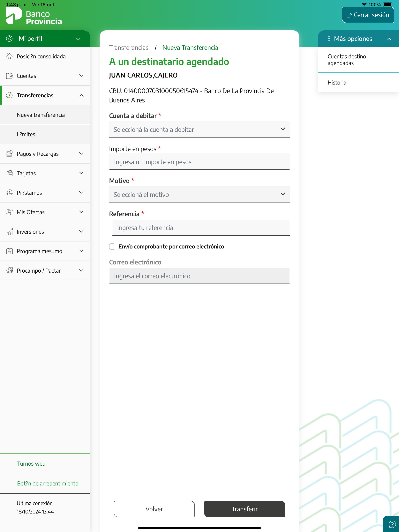Collapse the Más opciones panel
Viewport: 399px width, 532px height.
pyautogui.click(x=389, y=39)
